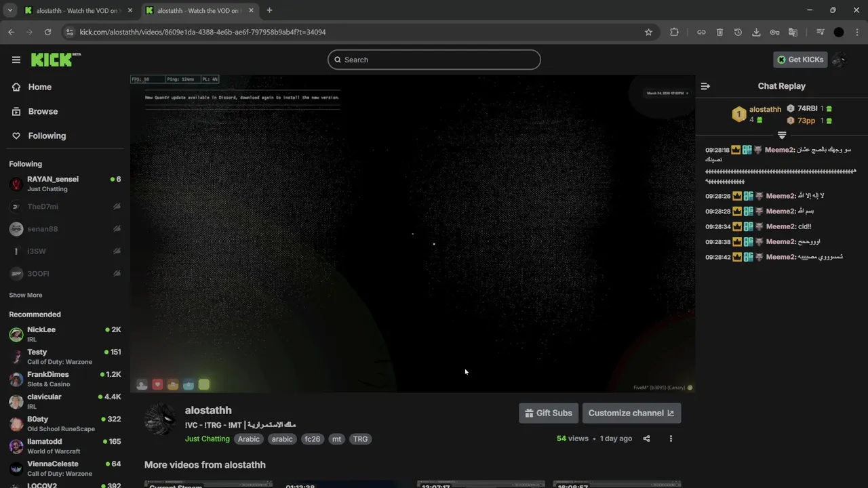
Task: Open senan88 followed channel
Action: coord(65,229)
